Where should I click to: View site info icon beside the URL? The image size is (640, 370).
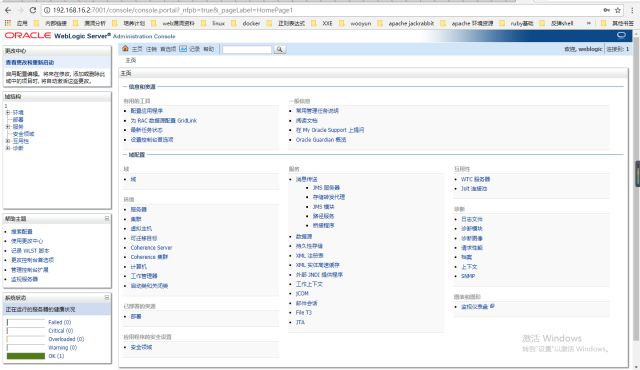point(47,10)
